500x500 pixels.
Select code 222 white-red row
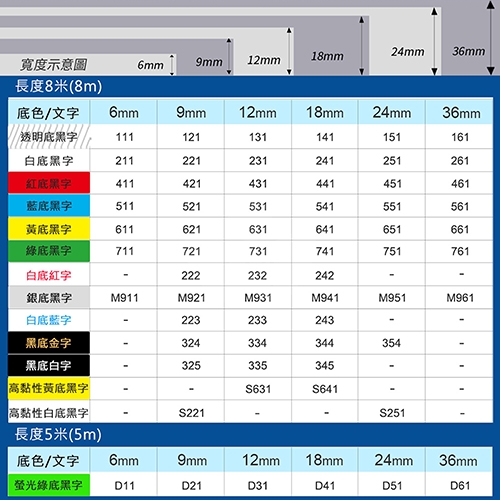(191, 276)
